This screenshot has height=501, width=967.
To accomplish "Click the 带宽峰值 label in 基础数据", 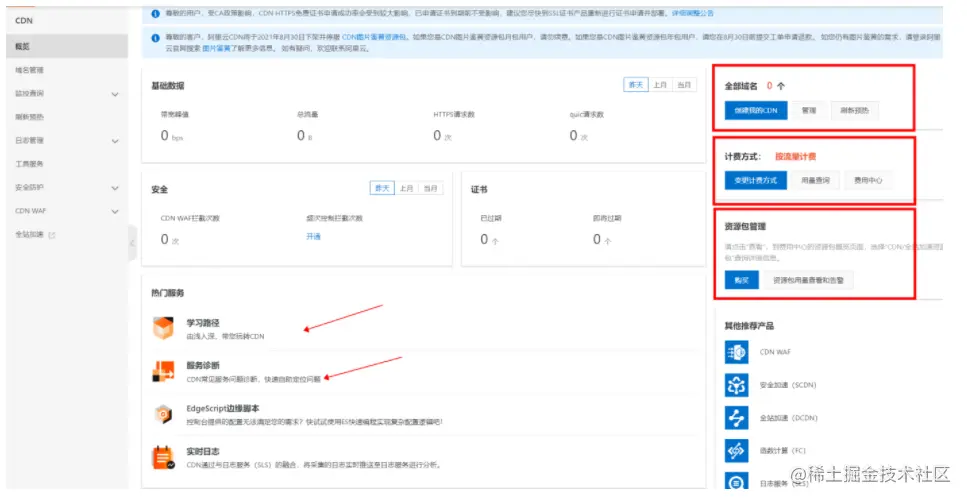I will click(175, 115).
